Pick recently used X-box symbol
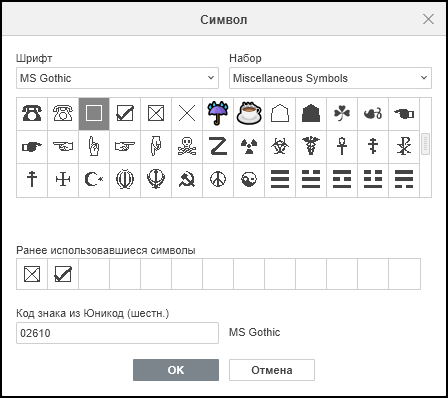Screen dimensions: 448x398 pyautogui.click(x=32, y=274)
